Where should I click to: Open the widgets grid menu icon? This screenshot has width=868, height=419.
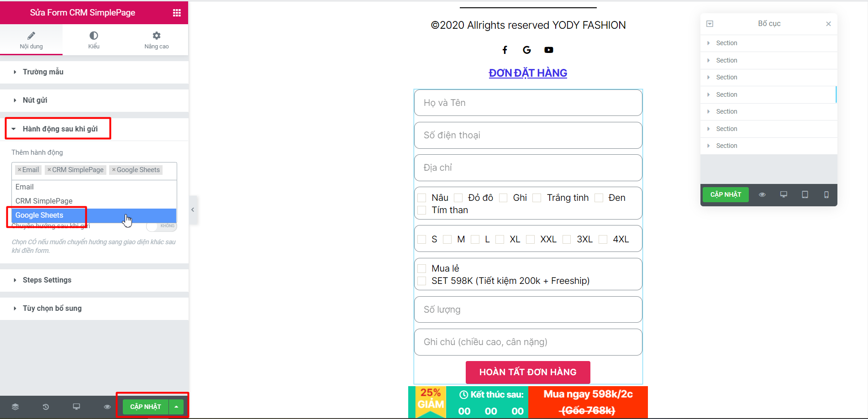[x=177, y=13]
